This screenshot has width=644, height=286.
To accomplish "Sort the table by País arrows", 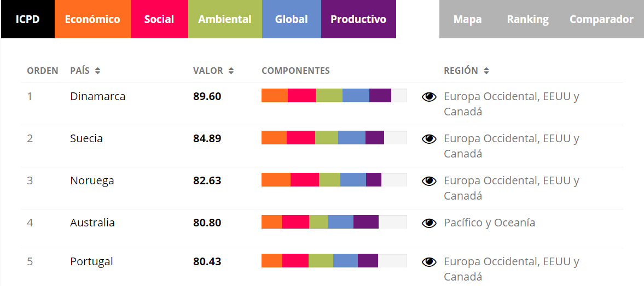I will click(97, 71).
